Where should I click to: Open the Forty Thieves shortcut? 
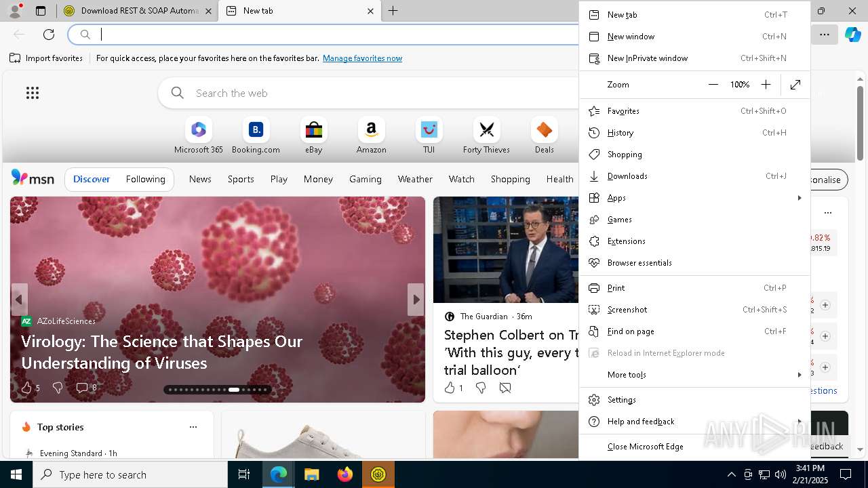click(x=486, y=136)
